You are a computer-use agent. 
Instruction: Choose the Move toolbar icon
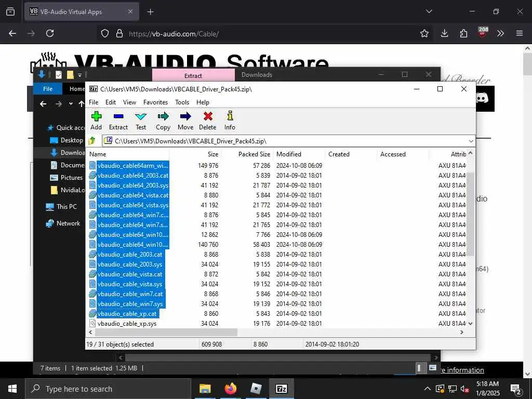coord(185,121)
